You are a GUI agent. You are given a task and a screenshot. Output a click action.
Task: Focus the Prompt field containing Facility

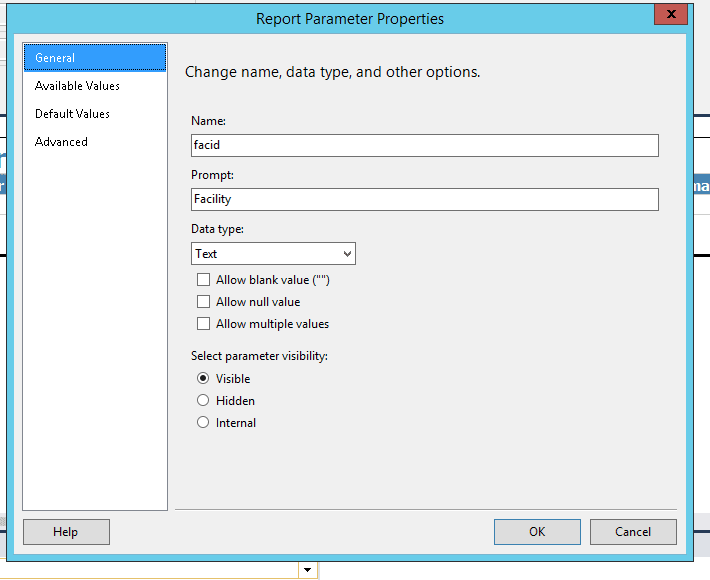(x=424, y=199)
